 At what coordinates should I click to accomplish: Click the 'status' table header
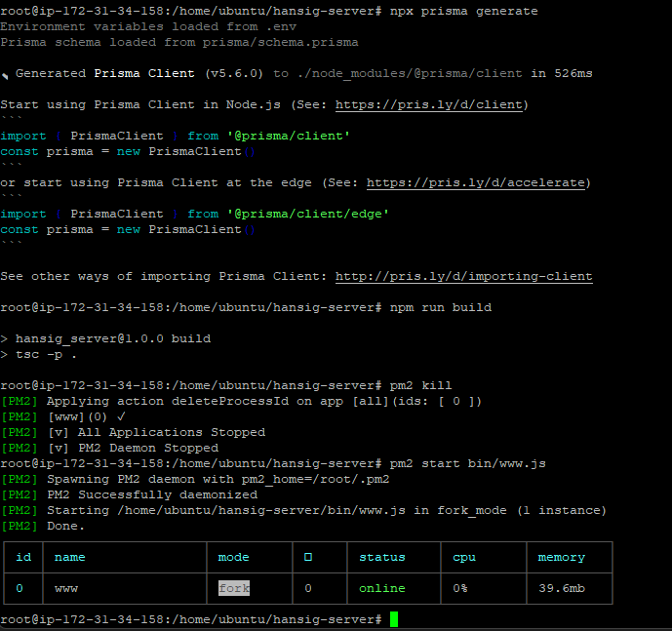(382, 557)
